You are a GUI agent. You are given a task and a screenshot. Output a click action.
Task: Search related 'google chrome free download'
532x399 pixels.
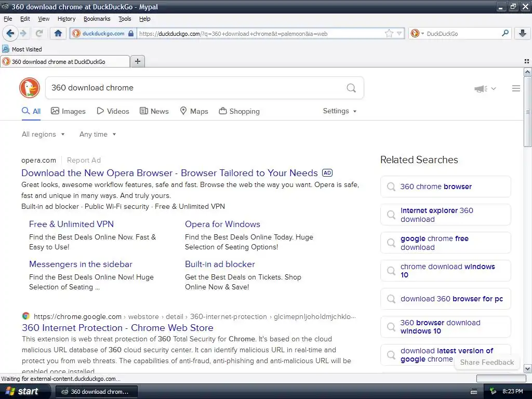(x=445, y=243)
